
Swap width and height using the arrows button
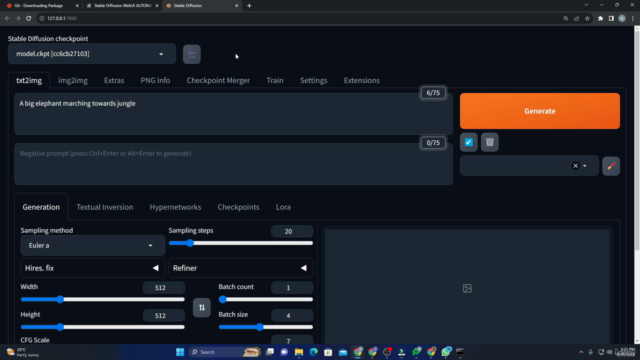[x=202, y=307]
